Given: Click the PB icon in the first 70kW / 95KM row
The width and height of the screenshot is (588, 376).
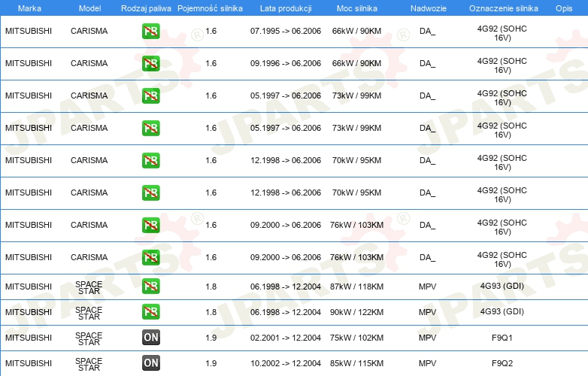Looking at the screenshot, I should tap(150, 160).
